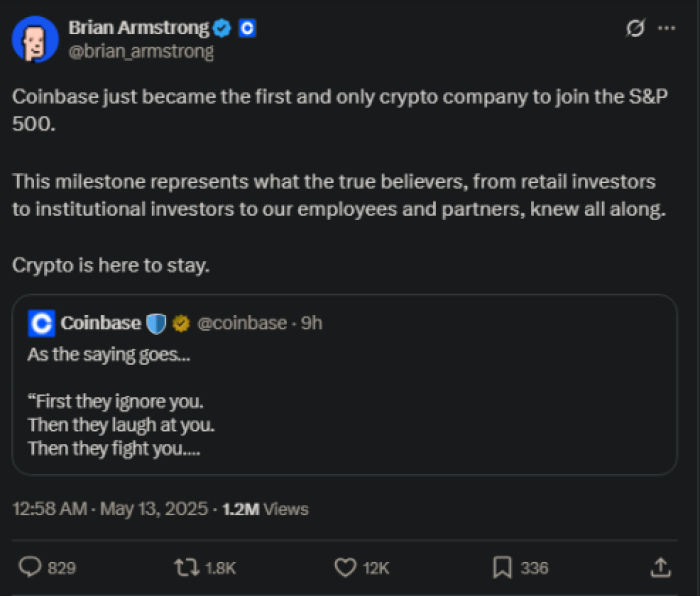Like the post with the heart icon
The image size is (700, 596).
(345, 568)
